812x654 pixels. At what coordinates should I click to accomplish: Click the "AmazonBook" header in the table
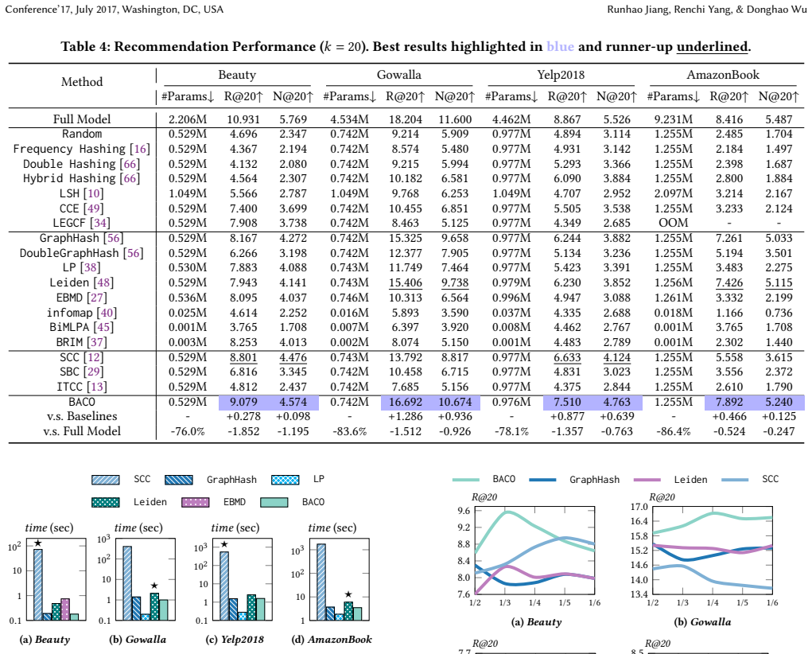click(723, 75)
